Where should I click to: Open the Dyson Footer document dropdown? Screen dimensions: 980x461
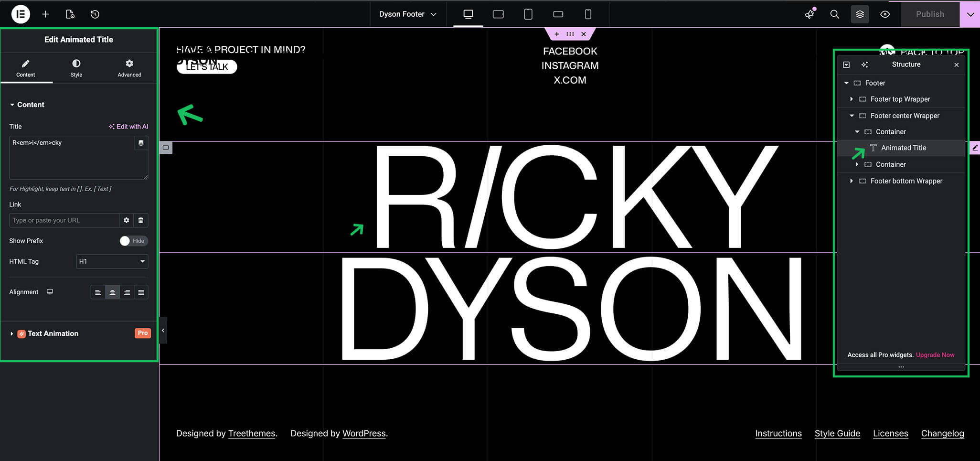click(407, 14)
